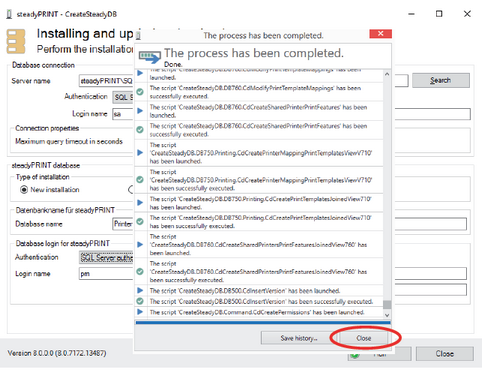Viewport: 482px width, 370px height.
Task: Open the Authentication dropdown under database login
Action: click(x=106, y=257)
